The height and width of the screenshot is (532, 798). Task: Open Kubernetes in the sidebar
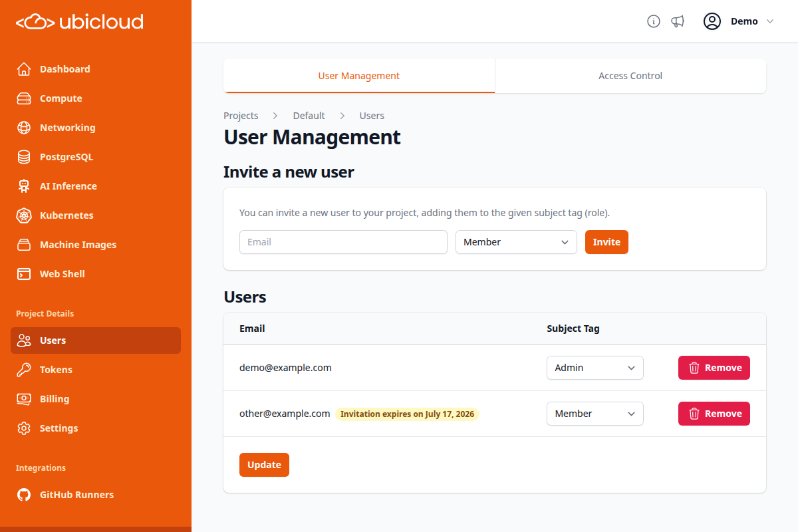pos(96,215)
